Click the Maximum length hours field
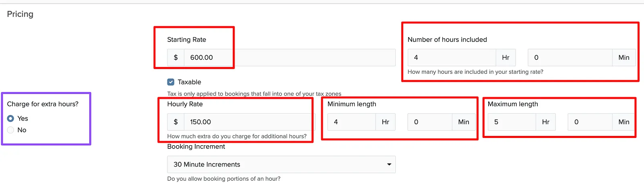 point(512,122)
